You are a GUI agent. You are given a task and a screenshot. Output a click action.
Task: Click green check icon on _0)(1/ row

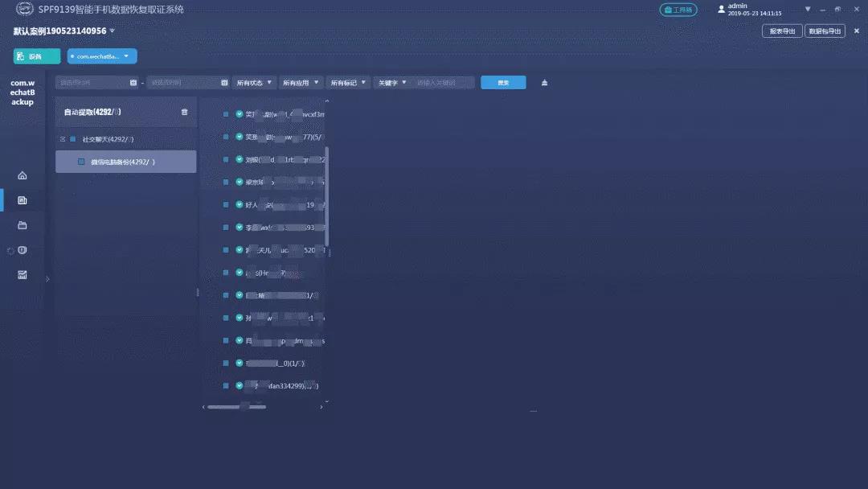(240, 363)
